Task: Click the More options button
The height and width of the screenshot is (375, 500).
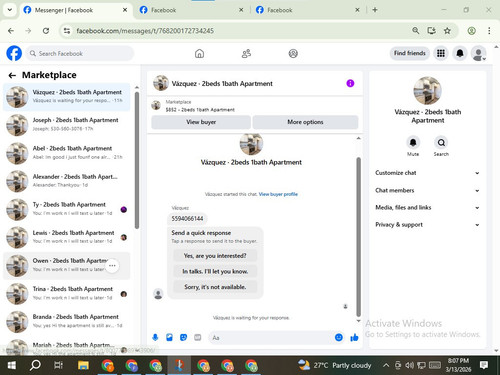Action: point(305,122)
